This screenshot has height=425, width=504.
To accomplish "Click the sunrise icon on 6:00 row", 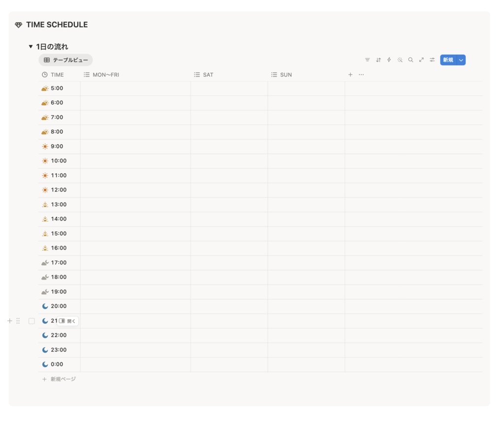I will [45, 102].
